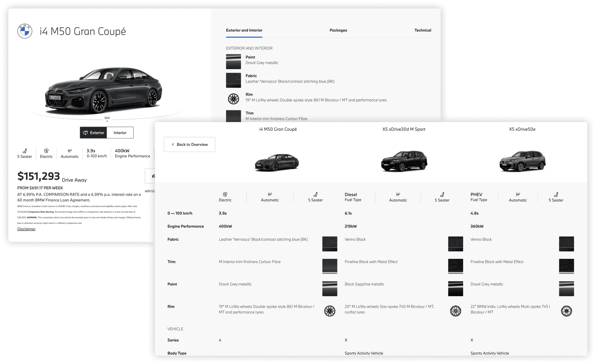
Task: Click the PHEV Fuel Type label
Action: click(479, 197)
